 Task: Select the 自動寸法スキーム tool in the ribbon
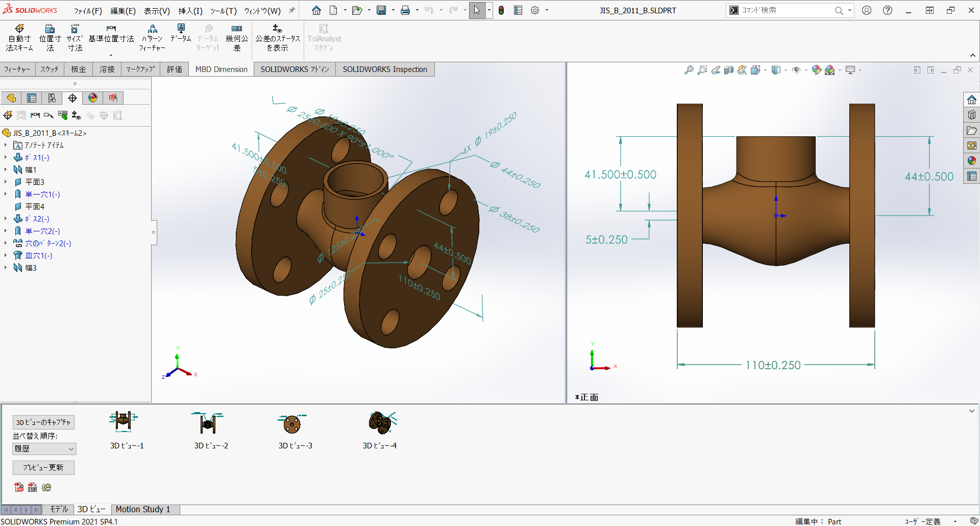[x=18, y=37]
